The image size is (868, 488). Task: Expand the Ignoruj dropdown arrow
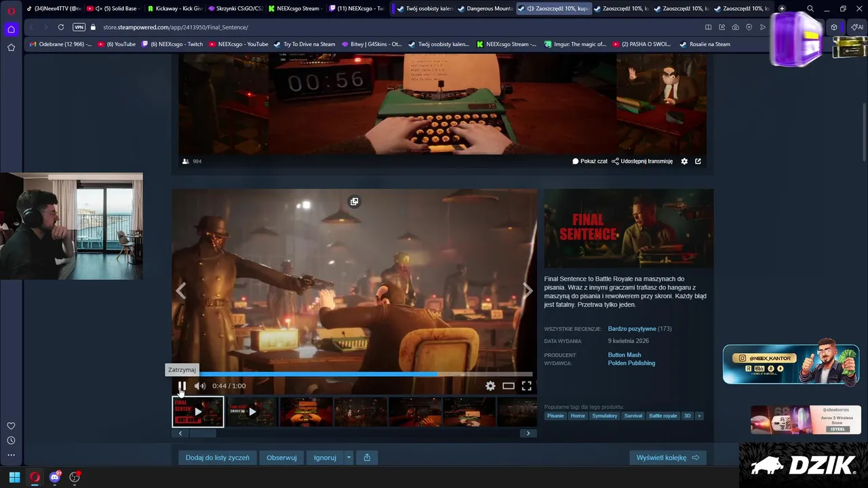click(349, 457)
